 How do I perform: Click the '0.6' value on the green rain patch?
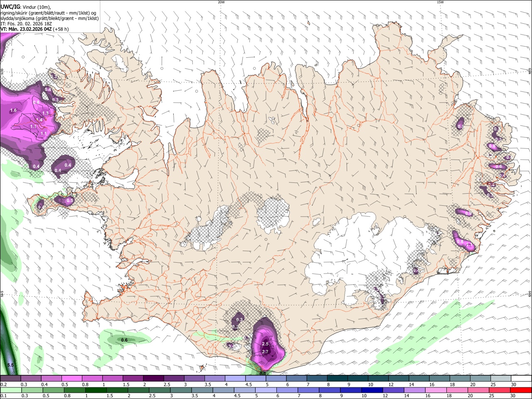point(124,340)
